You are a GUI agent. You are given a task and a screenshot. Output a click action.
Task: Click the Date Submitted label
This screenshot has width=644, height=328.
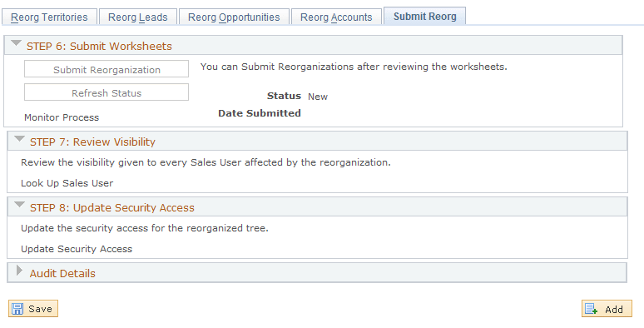[260, 113]
